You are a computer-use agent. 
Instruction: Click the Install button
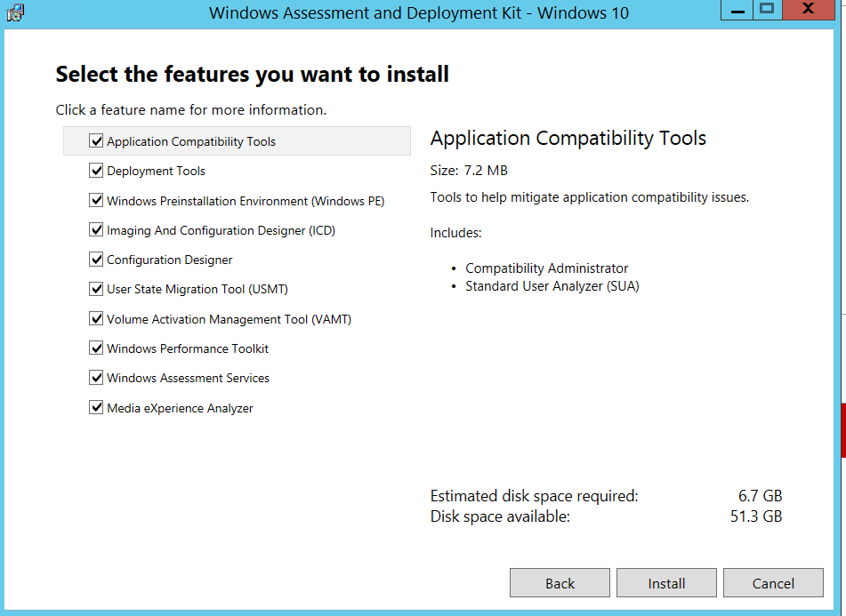pyautogui.click(x=666, y=582)
